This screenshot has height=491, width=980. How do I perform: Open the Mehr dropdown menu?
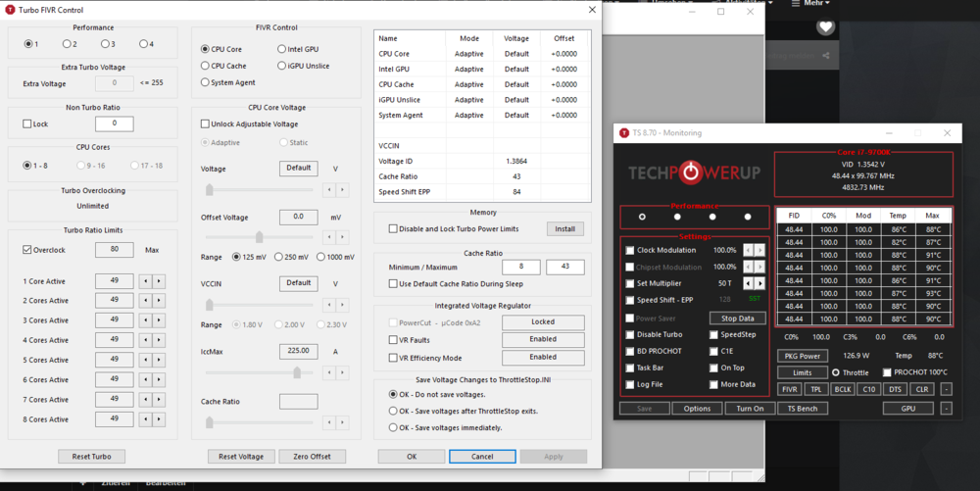coord(815,4)
